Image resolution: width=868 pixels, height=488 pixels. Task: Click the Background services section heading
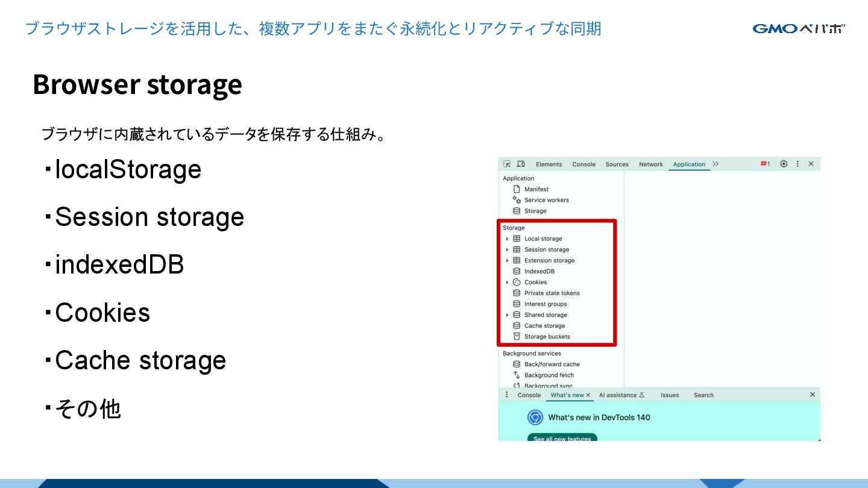tap(532, 353)
